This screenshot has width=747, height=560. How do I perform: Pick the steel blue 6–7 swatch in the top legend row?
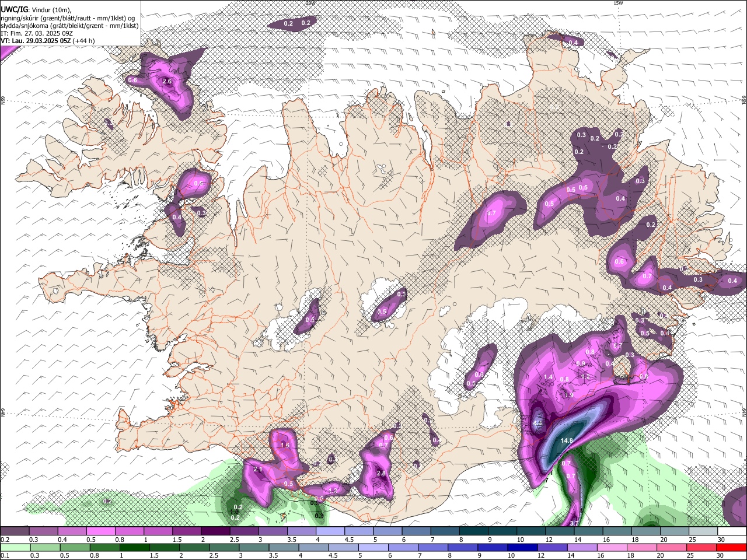(x=417, y=531)
